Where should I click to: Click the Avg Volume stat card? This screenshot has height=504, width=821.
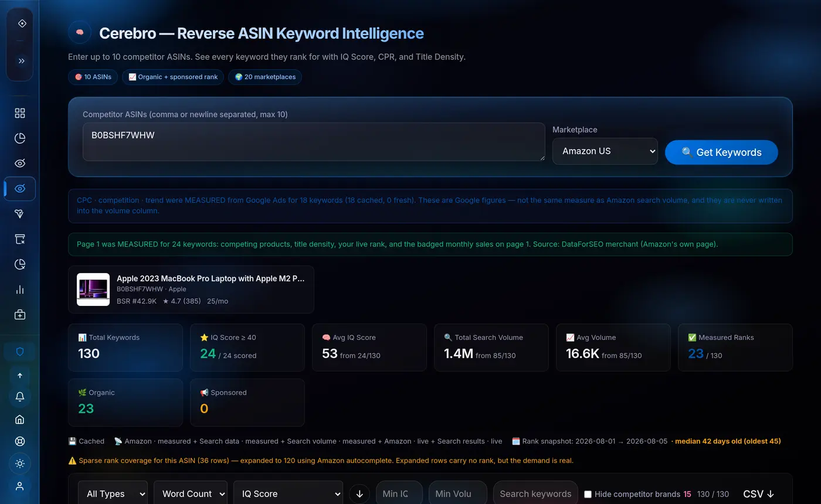[x=613, y=348]
